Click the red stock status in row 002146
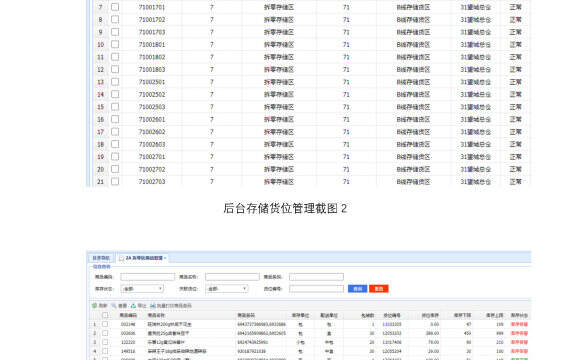Screen dimensions: 570x360 [x=519, y=324]
